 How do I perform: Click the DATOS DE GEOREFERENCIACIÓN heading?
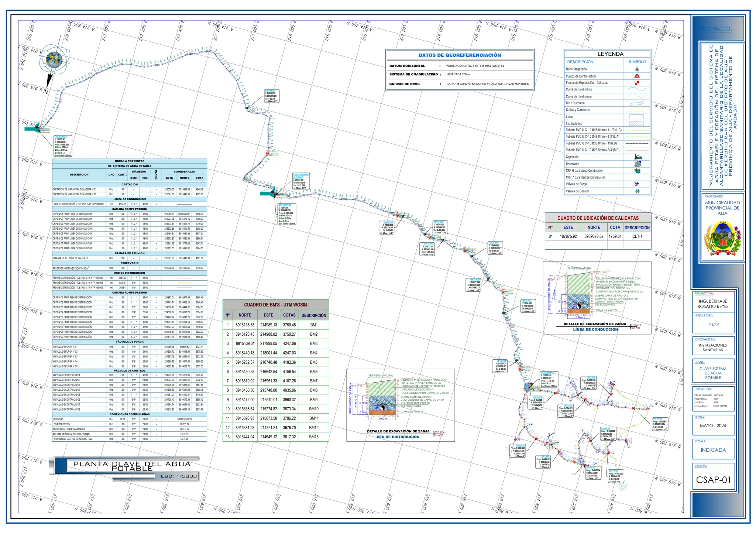pyautogui.click(x=460, y=55)
